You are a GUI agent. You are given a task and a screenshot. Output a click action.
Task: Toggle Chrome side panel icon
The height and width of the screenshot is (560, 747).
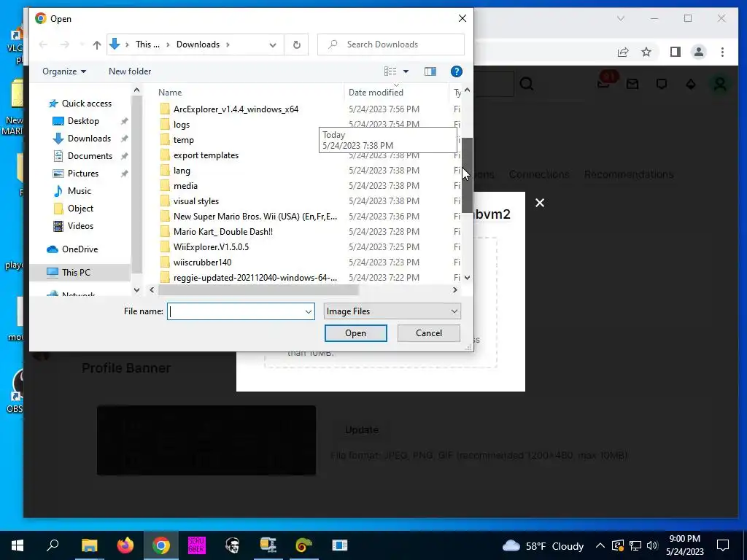tap(675, 52)
